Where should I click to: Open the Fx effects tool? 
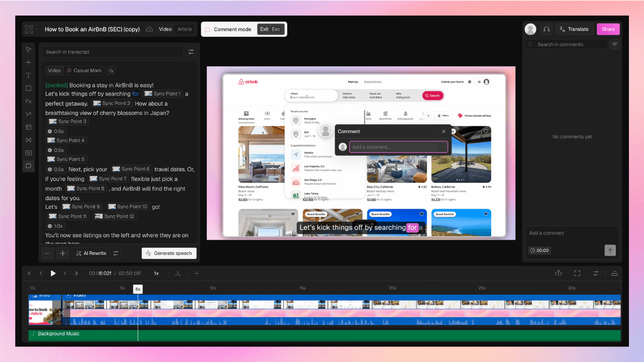click(29, 101)
